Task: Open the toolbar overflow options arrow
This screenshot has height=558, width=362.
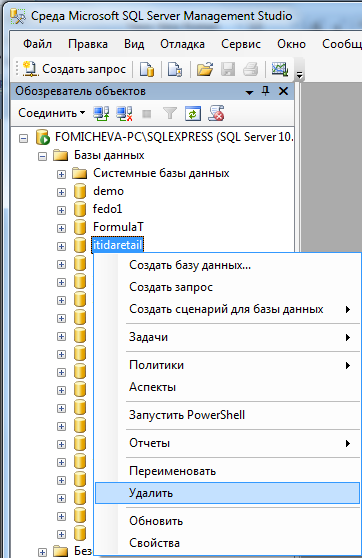Action: click(299, 75)
